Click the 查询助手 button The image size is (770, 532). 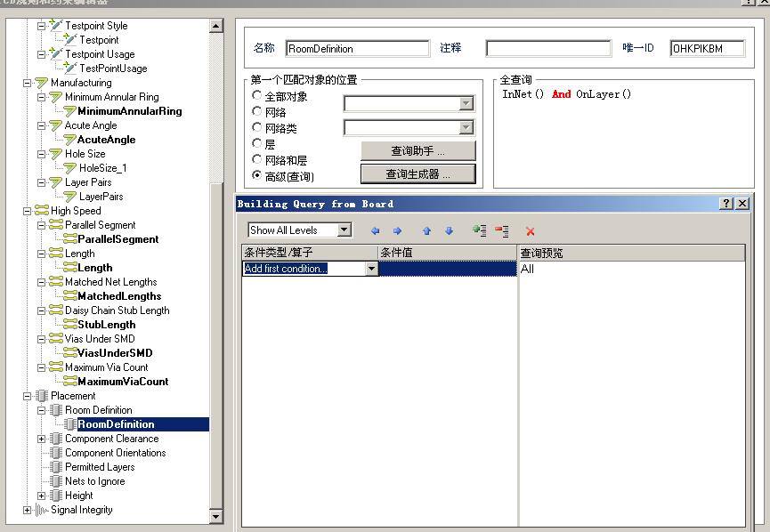[418, 150]
